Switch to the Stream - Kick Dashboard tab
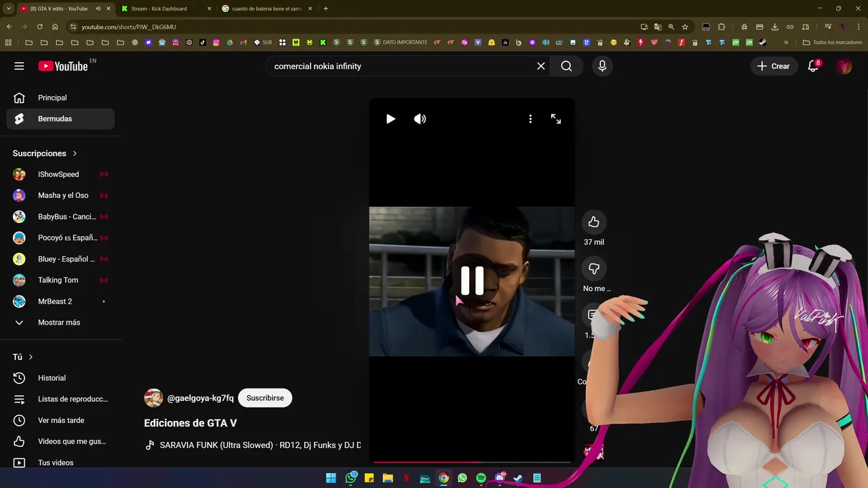Image resolution: width=868 pixels, height=488 pixels. pos(159,9)
